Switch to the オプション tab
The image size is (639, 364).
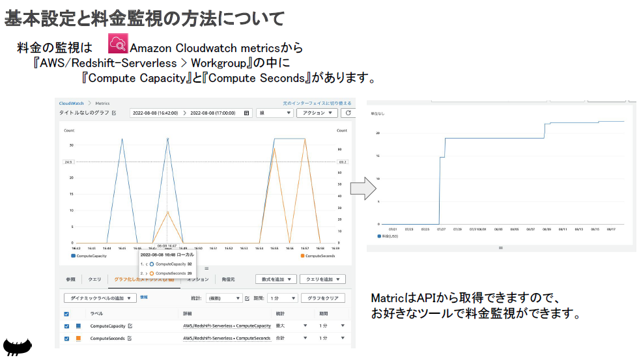198,279
